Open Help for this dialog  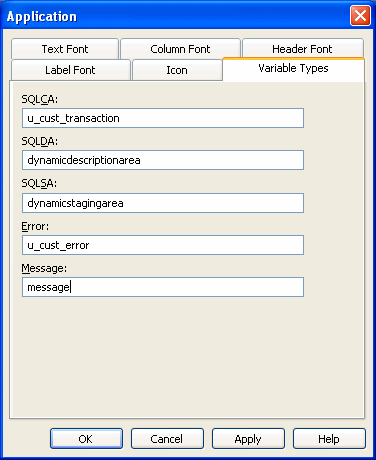(329, 439)
